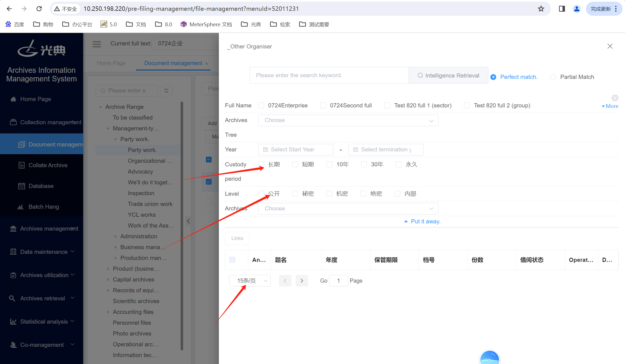Open Data maintenance sidebar menu
The width and height of the screenshot is (625, 364).
point(42,252)
